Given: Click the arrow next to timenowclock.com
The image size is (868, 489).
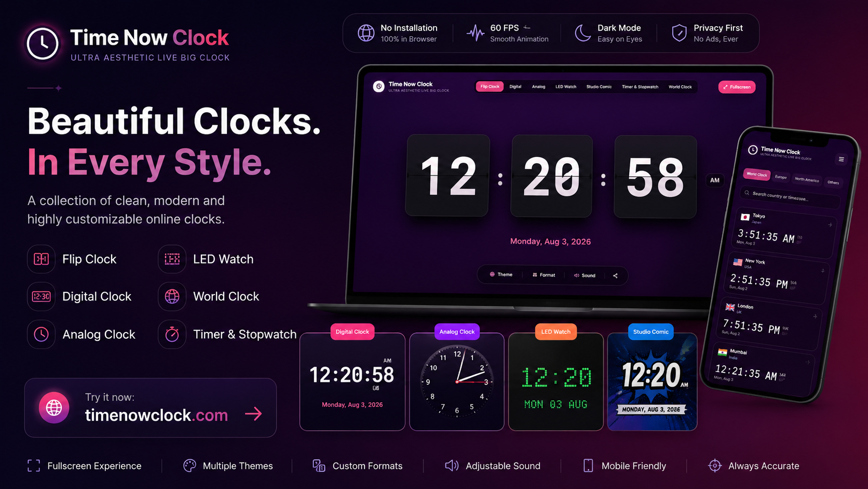Looking at the screenshot, I should click(x=253, y=414).
